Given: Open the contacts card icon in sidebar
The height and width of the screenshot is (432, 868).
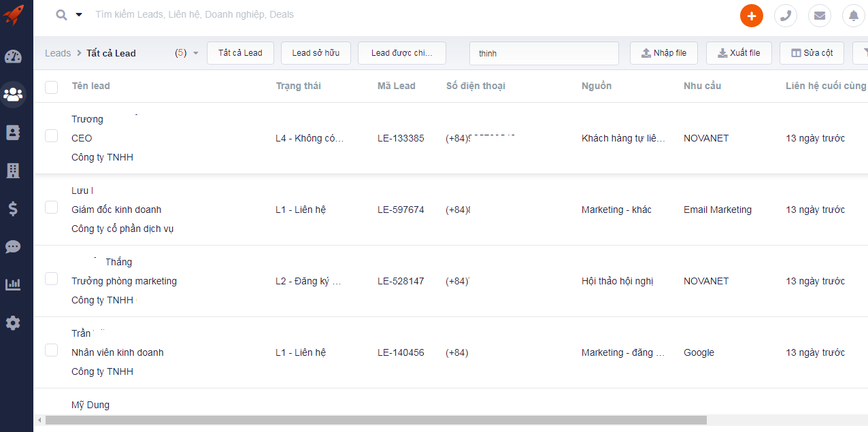Looking at the screenshot, I should point(13,133).
